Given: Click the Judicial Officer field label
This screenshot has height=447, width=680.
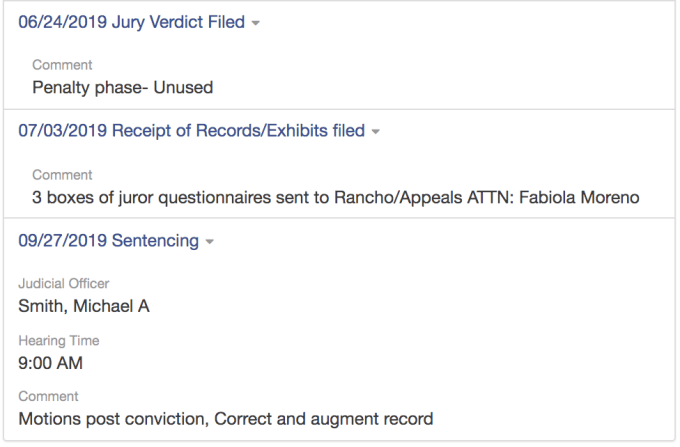Looking at the screenshot, I should click(x=64, y=284).
